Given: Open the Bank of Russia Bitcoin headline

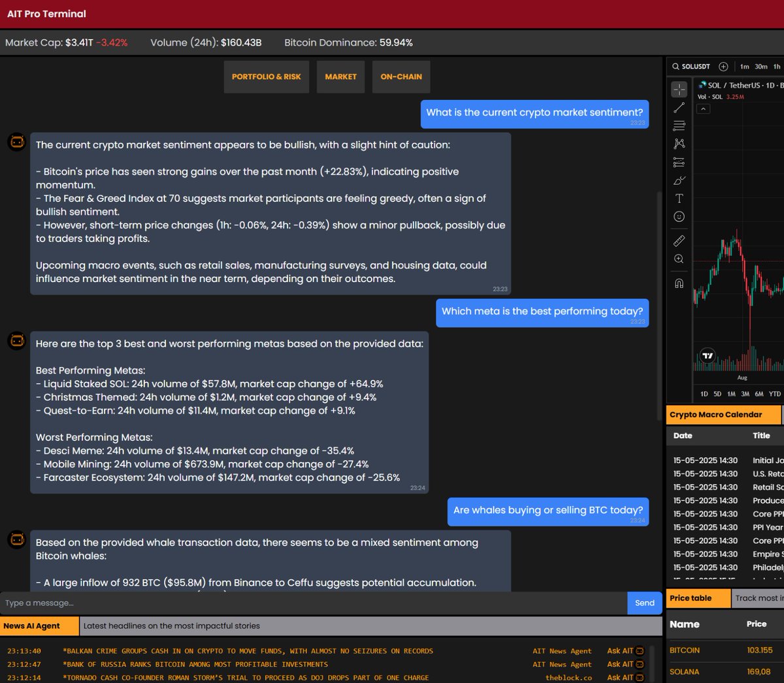Looking at the screenshot, I should tap(195, 664).
